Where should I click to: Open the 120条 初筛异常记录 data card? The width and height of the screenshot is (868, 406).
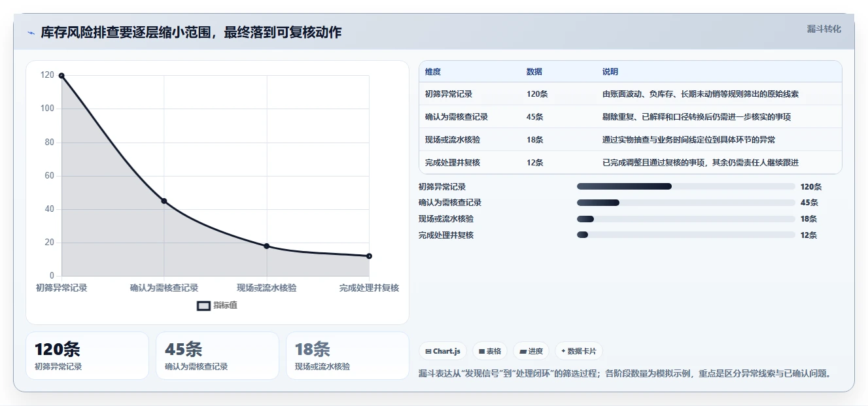pyautogui.click(x=87, y=356)
